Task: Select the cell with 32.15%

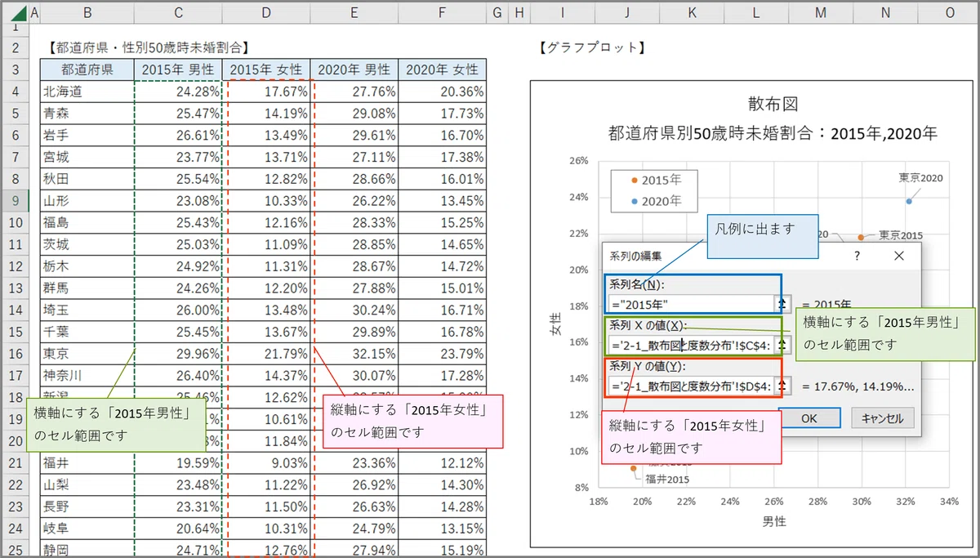Action: coord(354,353)
